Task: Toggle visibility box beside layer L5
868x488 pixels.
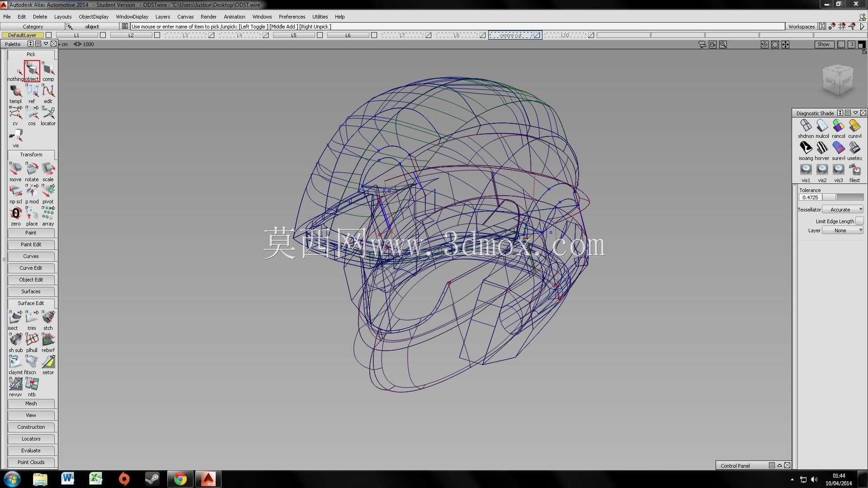Action: click(x=320, y=35)
